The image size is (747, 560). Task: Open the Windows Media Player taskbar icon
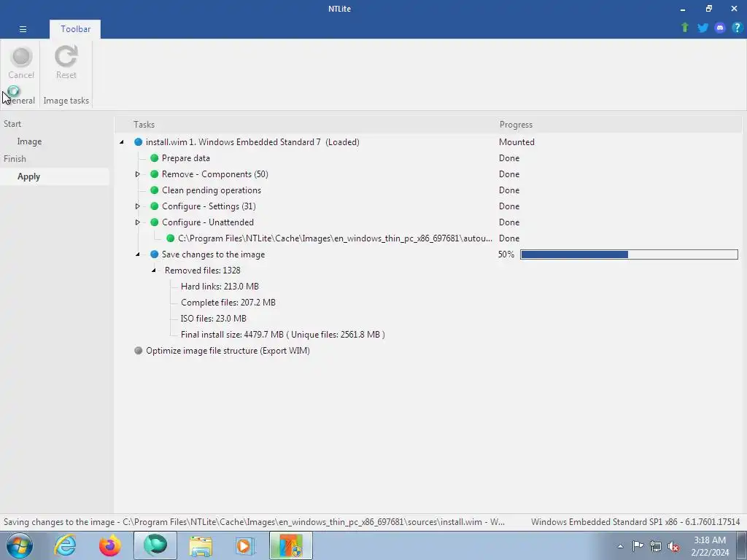(x=245, y=545)
